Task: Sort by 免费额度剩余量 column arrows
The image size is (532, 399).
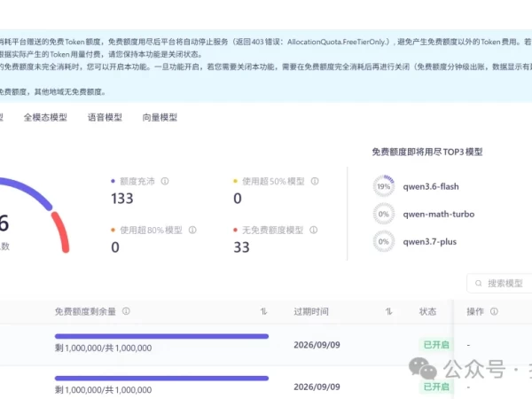Action: pos(263,311)
